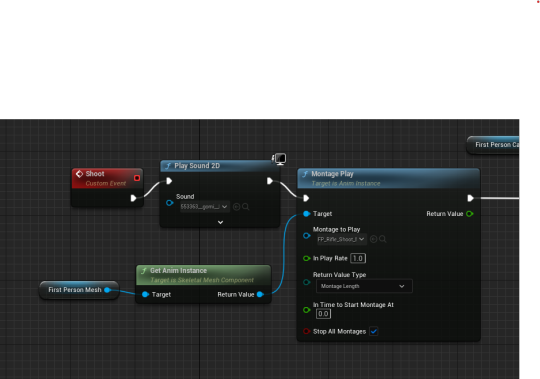Expand Play Sound 2D advanced pins chevron
The width and height of the screenshot is (540, 379).
coord(220,222)
